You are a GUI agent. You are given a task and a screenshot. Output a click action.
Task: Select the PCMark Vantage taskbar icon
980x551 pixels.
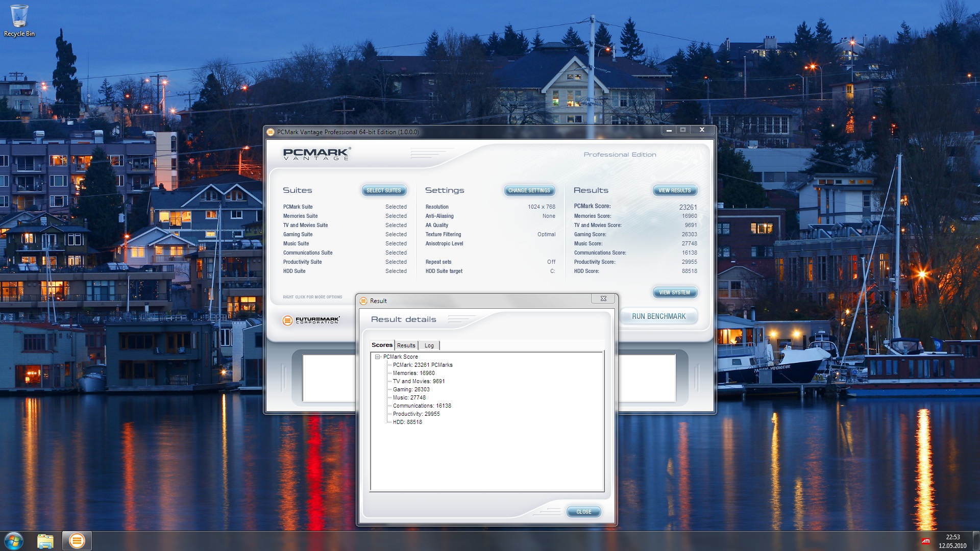click(x=77, y=541)
